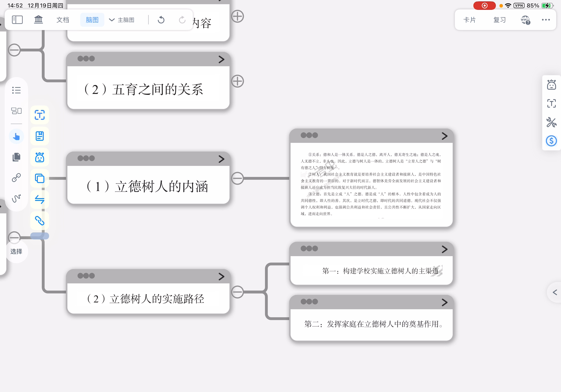The width and height of the screenshot is (561, 392).
Task: Select the freehand scribble tool
Action: click(x=16, y=198)
